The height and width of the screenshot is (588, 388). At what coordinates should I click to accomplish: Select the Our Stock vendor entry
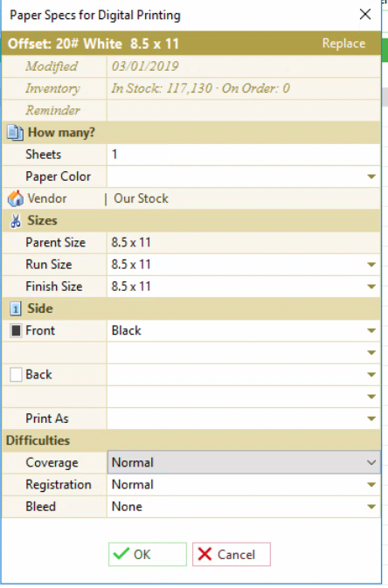pyautogui.click(x=141, y=198)
